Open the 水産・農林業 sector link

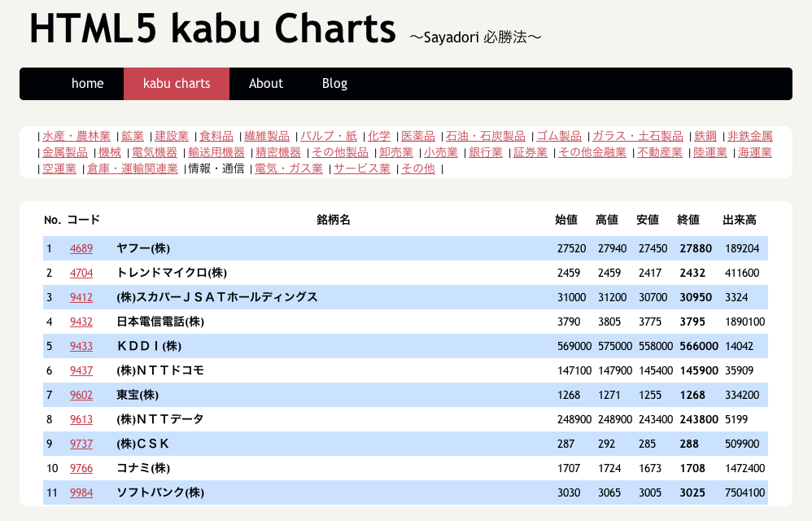point(76,136)
